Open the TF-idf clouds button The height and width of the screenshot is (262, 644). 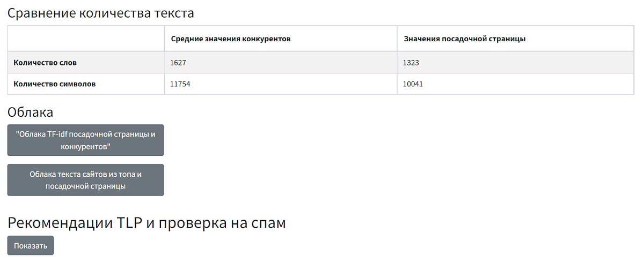[x=85, y=140]
